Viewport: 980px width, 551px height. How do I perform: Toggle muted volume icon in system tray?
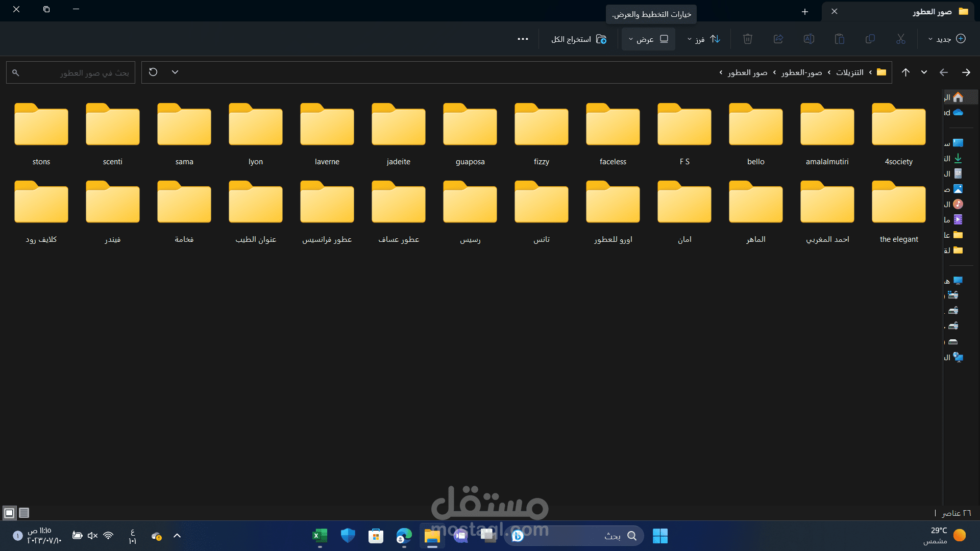point(92,536)
